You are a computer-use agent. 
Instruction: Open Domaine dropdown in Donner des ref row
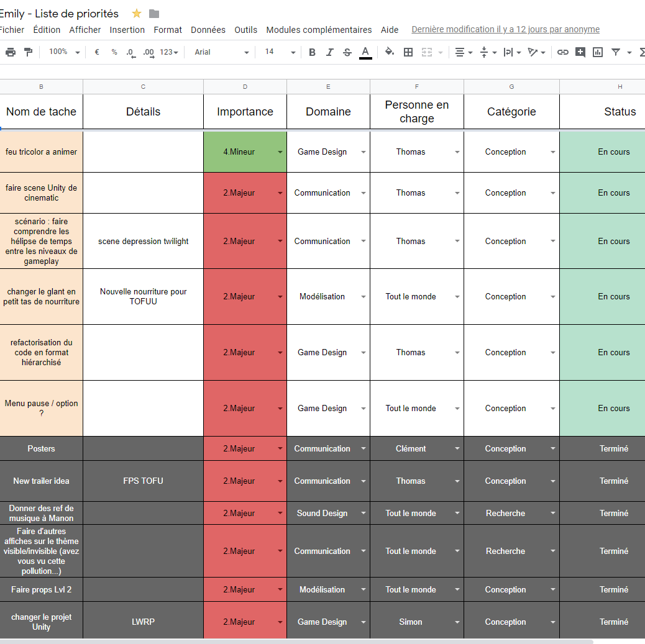pyautogui.click(x=364, y=513)
